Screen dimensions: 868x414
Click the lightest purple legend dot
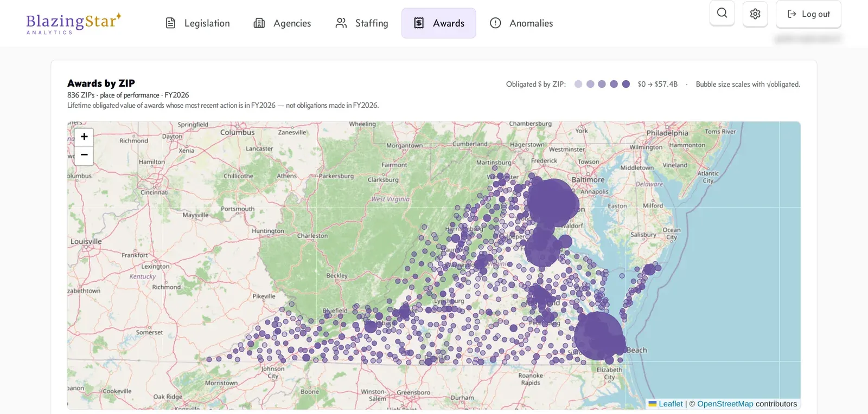tap(578, 84)
